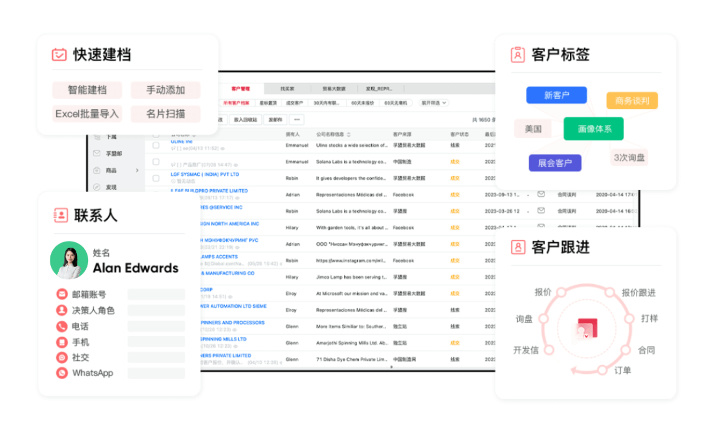Click the 快速建档 header icon
717x425 pixels.
coord(59,54)
